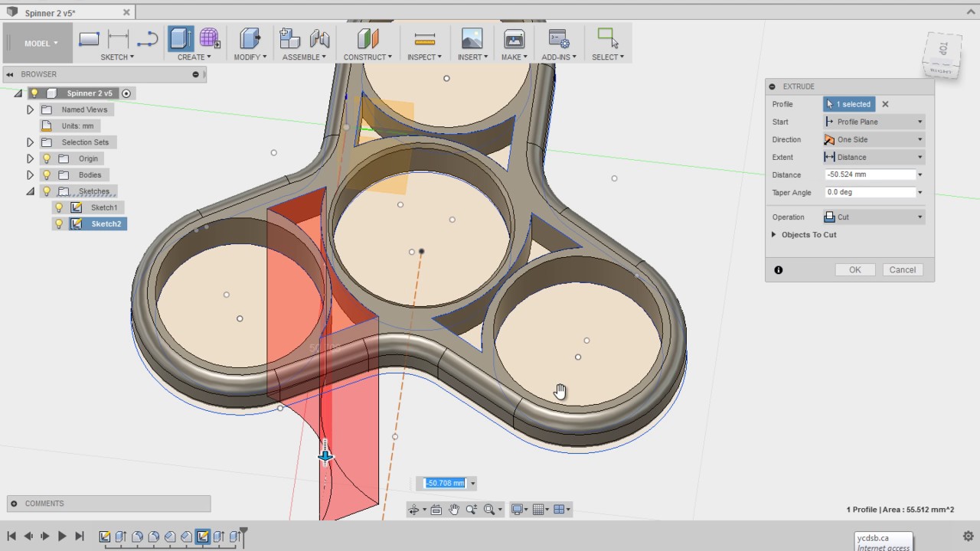Toggle Bodies folder visibility bulb
Viewport: 980px width, 551px height.
point(47,175)
